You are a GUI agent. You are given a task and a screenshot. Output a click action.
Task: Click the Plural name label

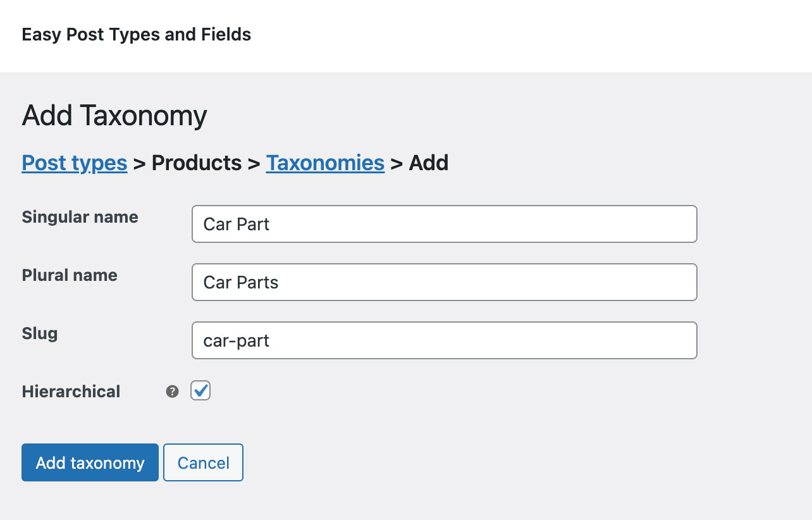69,275
